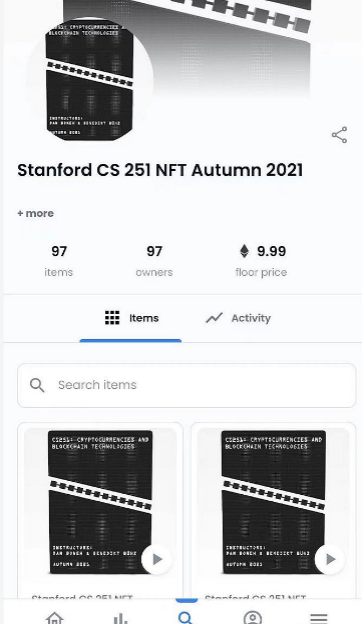Viewport: 364px width, 624px height.
Task: Click the collection's round profile image
Action: click(90, 80)
